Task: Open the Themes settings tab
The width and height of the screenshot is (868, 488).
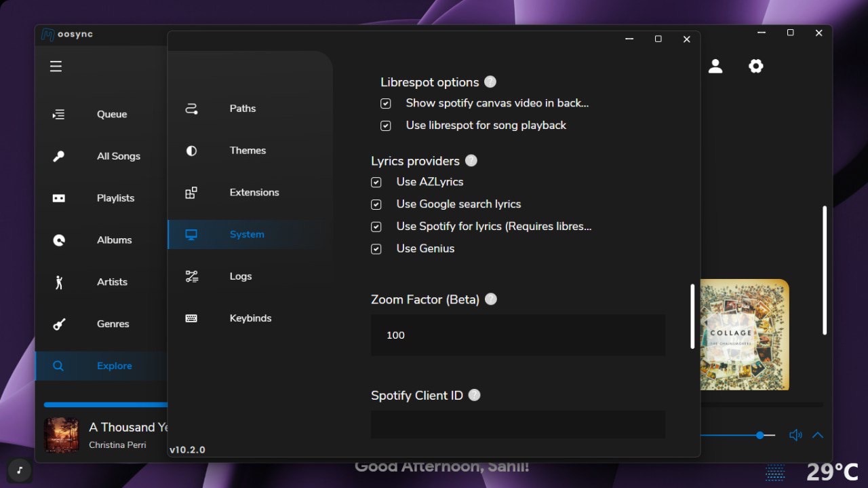Action: (248, 151)
